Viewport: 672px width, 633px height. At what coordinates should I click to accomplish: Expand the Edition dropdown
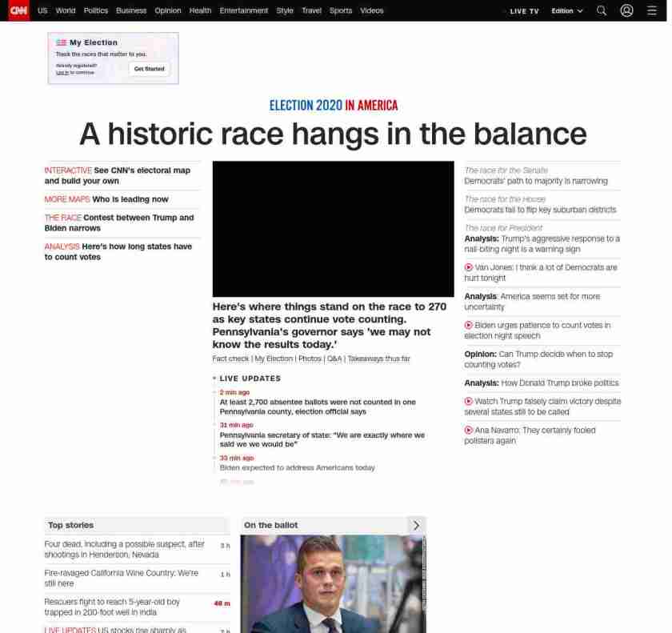click(567, 10)
